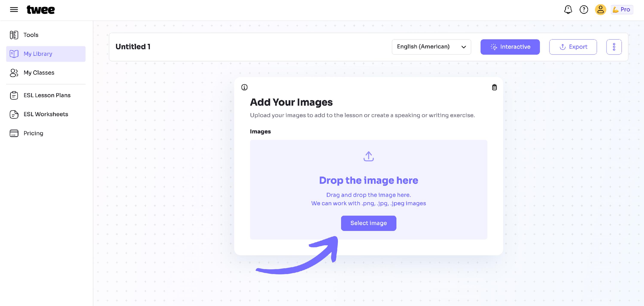644x306 pixels.
Task: Click the Select image button
Action: [369, 223]
